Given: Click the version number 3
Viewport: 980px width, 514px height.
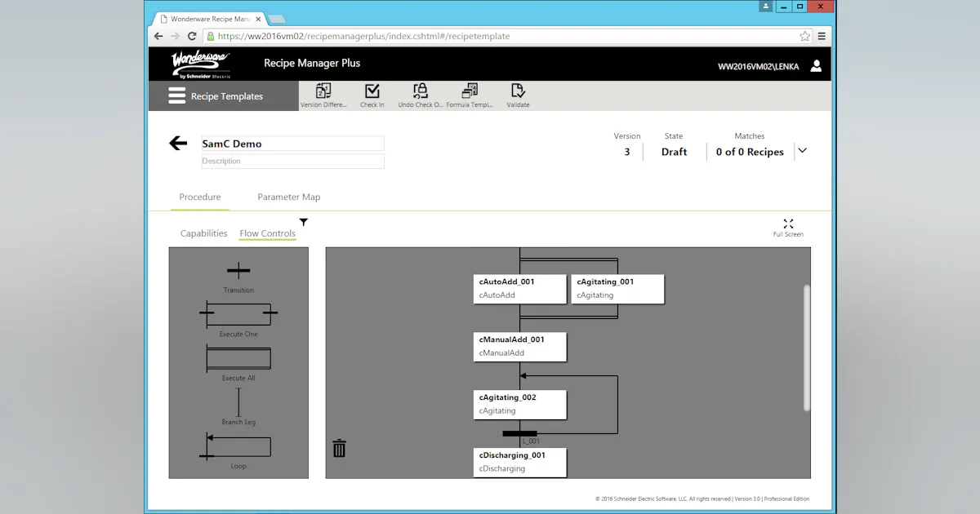Looking at the screenshot, I should pos(627,152).
